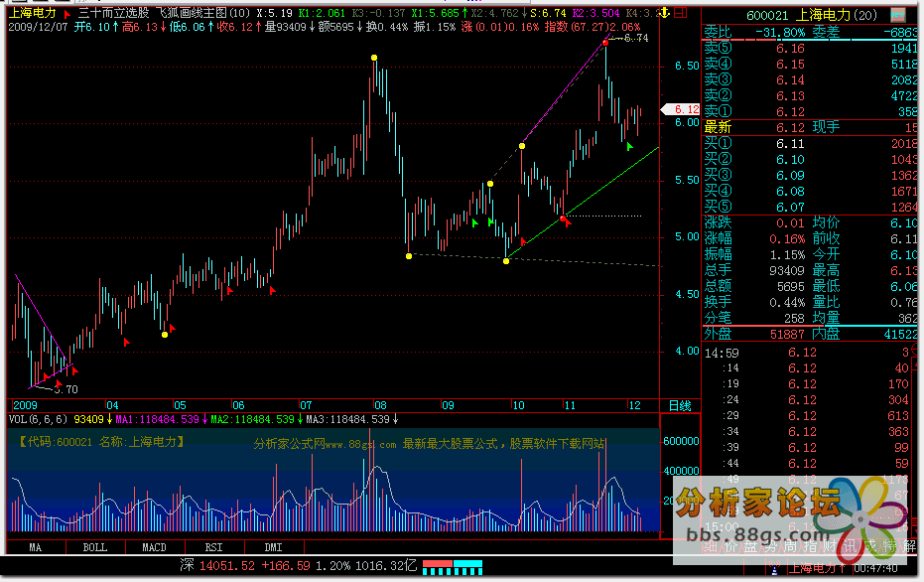The width and height of the screenshot is (924, 582).
Task: Click the yellow anchor icon above the price axis
Action: 664,15
